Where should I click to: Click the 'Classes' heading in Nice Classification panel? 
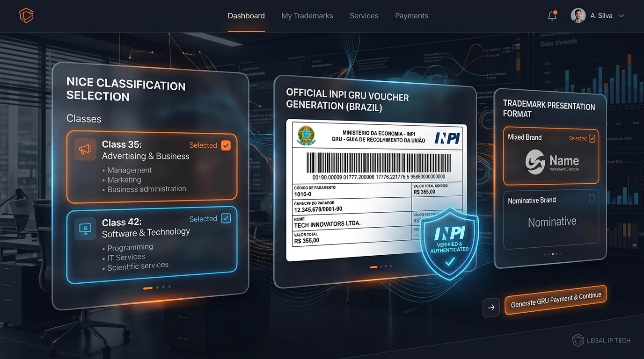pos(84,119)
